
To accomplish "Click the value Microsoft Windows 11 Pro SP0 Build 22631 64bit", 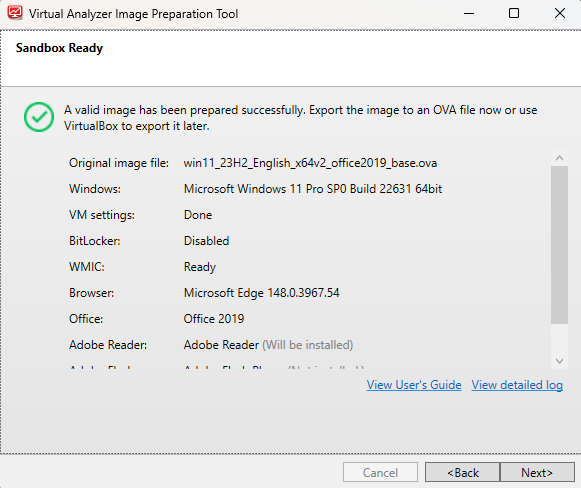I will (313, 189).
